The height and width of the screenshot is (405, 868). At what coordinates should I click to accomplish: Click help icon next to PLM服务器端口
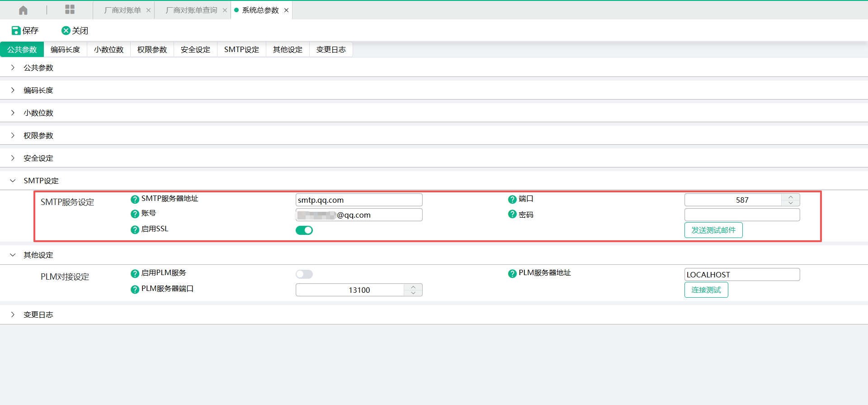coord(135,290)
